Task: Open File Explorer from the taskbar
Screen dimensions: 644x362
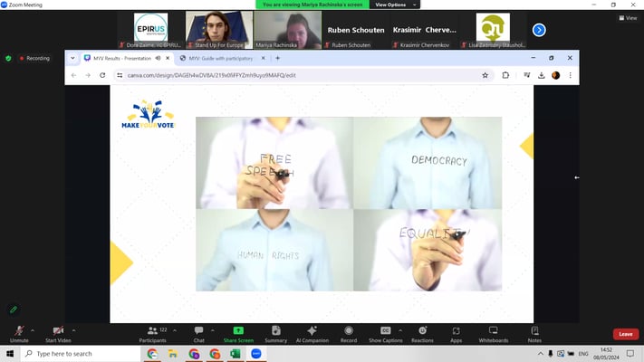Action: click(173, 354)
